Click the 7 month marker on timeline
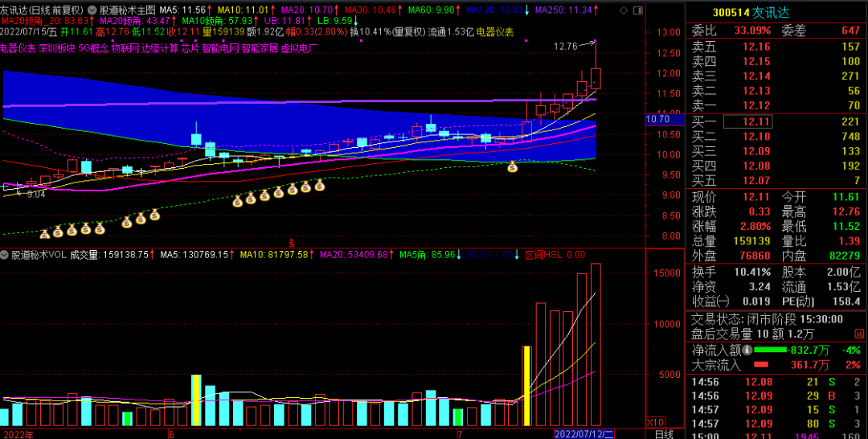The height and width of the screenshot is (439, 868). (x=459, y=434)
